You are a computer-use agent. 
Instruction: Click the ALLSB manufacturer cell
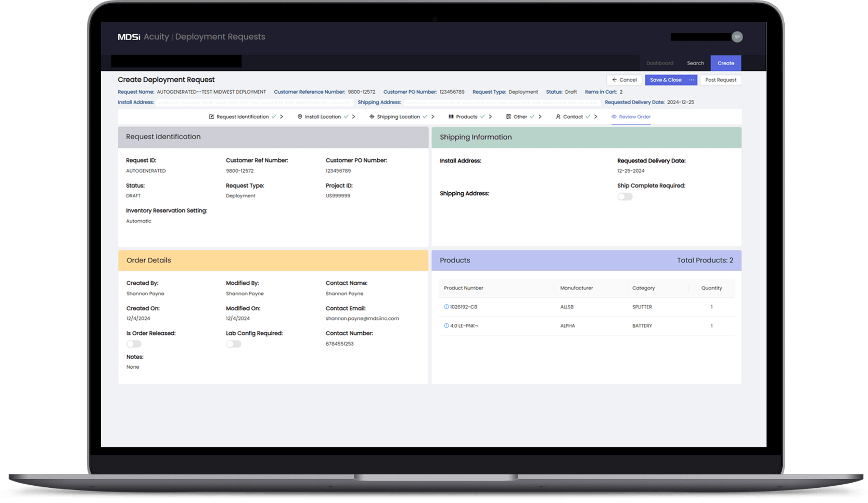point(567,307)
